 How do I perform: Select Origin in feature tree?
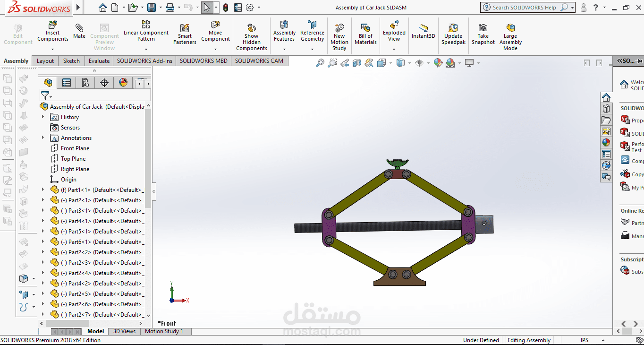tap(68, 179)
